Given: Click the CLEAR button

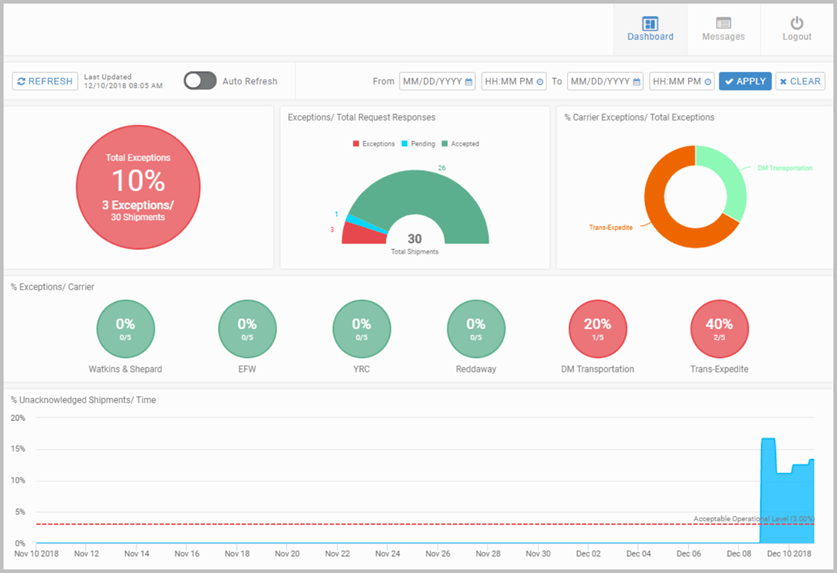Looking at the screenshot, I should (x=800, y=81).
